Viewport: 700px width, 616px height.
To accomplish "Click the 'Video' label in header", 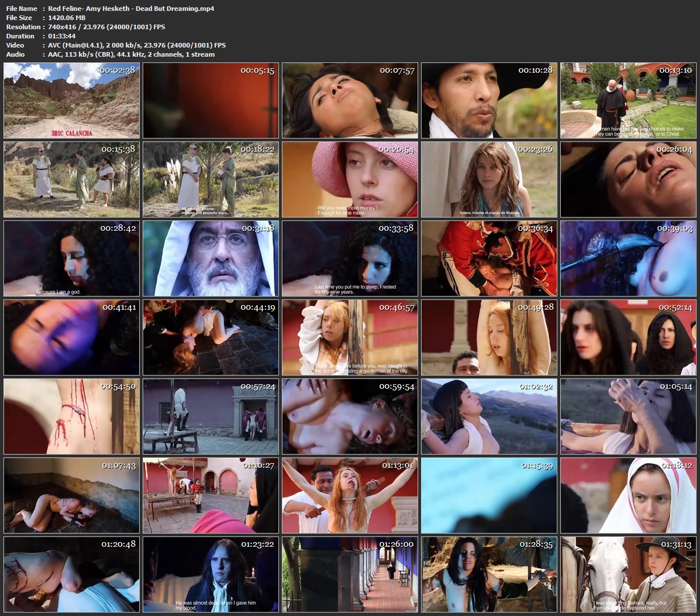I will pyautogui.click(x=15, y=45).
